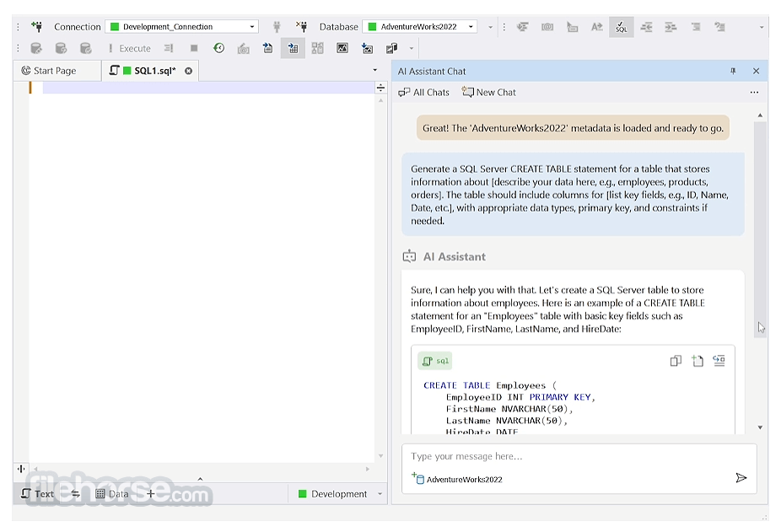Click the Increase Indent icon
This screenshot has height=532, width=781.
tap(671, 27)
